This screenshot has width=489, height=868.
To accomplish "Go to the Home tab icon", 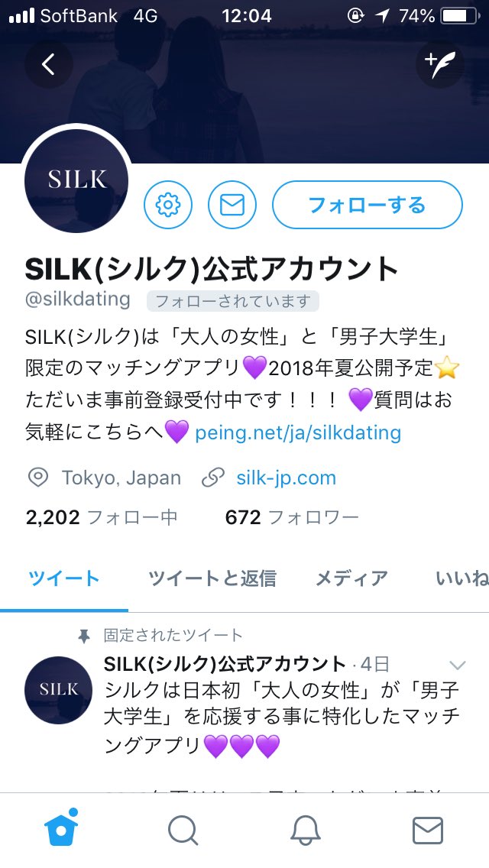I will (61, 828).
